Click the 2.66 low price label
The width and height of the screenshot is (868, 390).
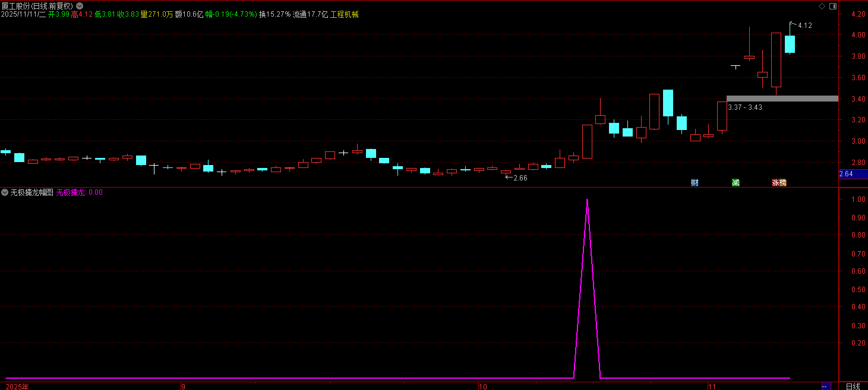pos(520,178)
